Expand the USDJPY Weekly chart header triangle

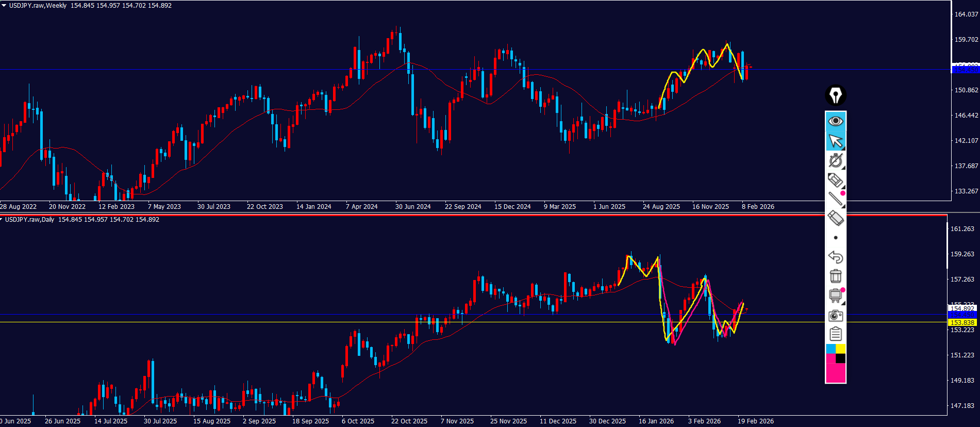[4, 5]
